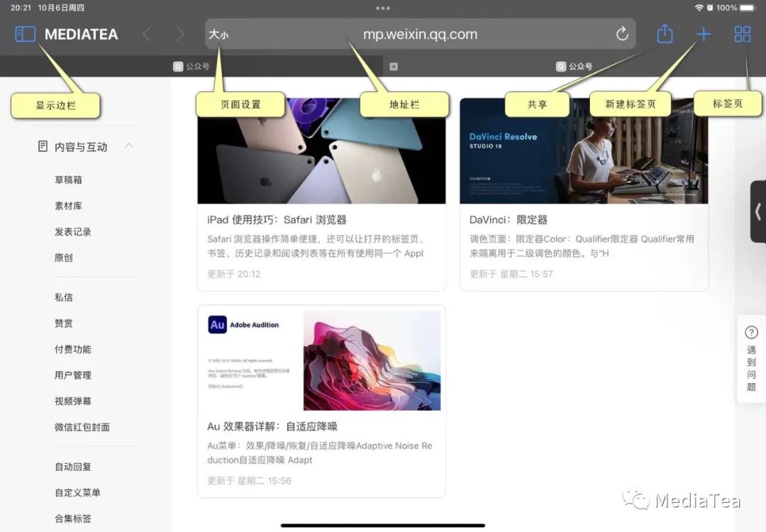This screenshot has height=532, width=766.
Task: Collapse the 内容与互动 section
Action: point(129,145)
